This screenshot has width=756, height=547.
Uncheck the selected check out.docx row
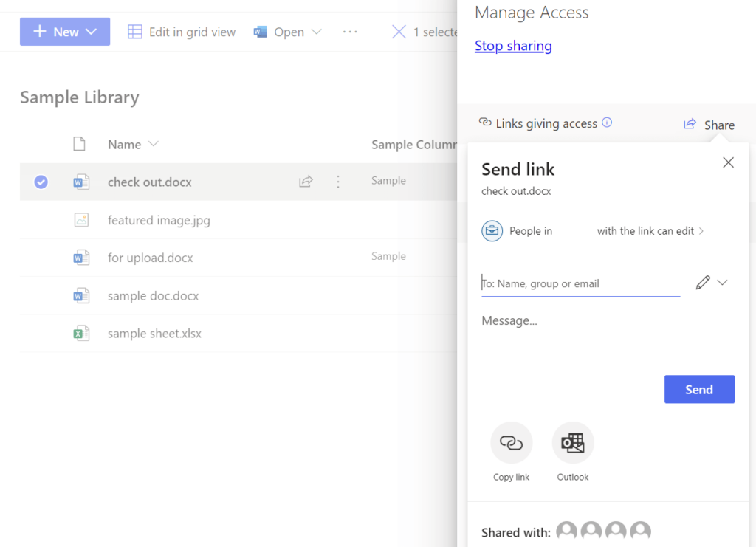[x=41, y=182]
